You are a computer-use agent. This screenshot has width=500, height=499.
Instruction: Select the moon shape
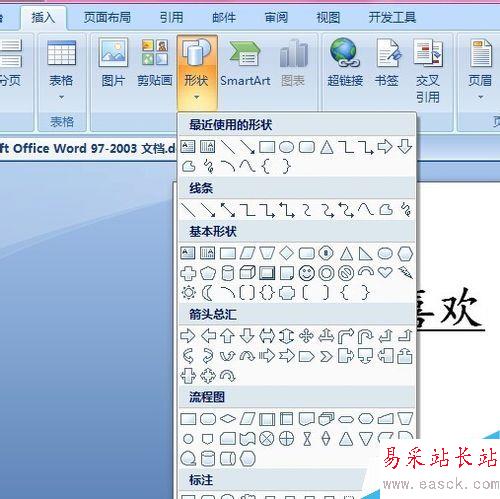pos(207,293)
